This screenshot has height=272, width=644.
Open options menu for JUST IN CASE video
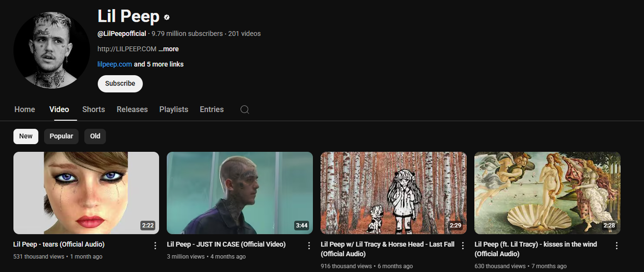click(309, 246)
